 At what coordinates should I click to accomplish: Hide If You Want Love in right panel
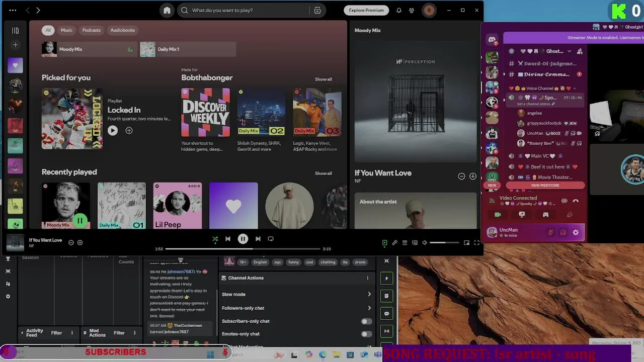(461, 176)
